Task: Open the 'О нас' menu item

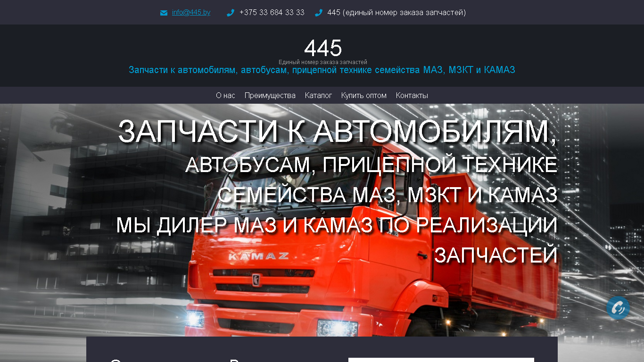Action: tap(225, 95)
